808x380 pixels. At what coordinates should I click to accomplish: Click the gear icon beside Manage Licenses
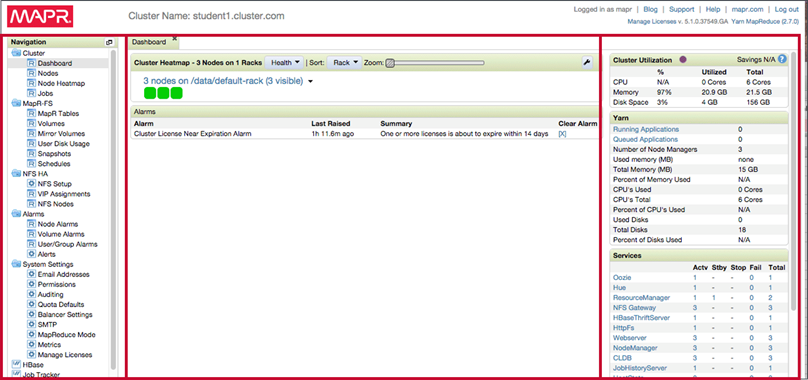(31, 355)
